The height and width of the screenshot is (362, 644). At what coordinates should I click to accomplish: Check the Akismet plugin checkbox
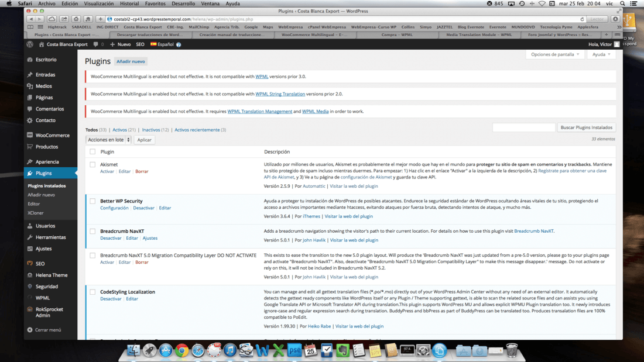pyautogui.click(x=93, y=164)
